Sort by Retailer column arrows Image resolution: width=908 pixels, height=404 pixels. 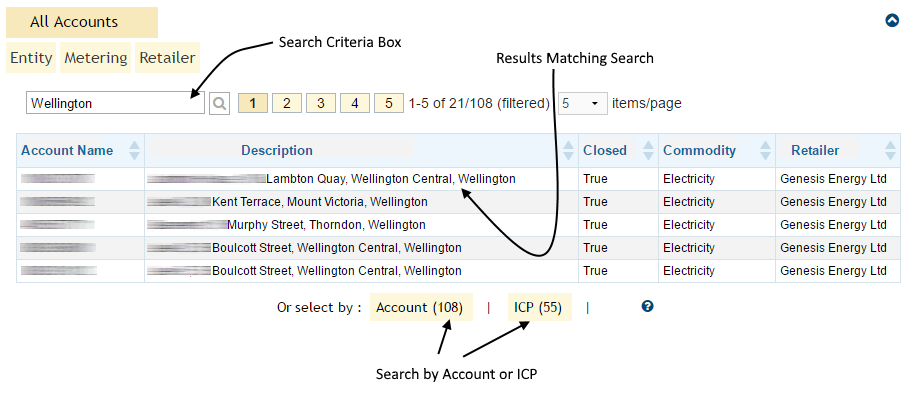click(x=890, y=151)
